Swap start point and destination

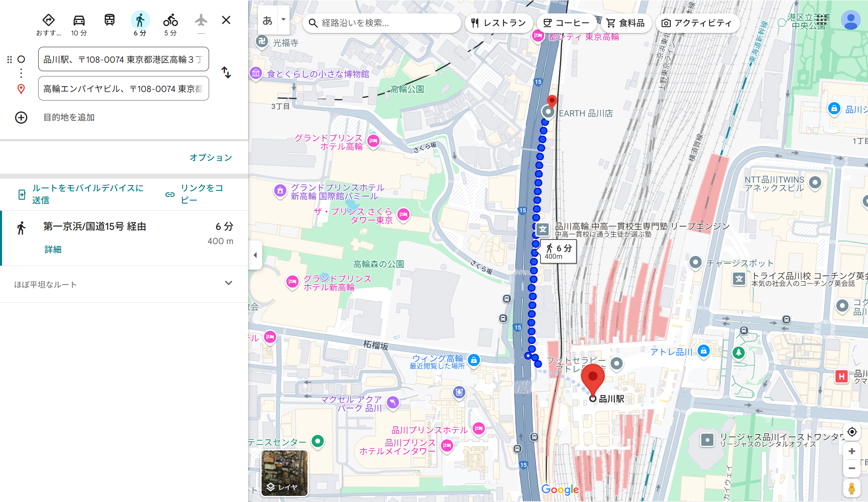(x=226, y=73)
